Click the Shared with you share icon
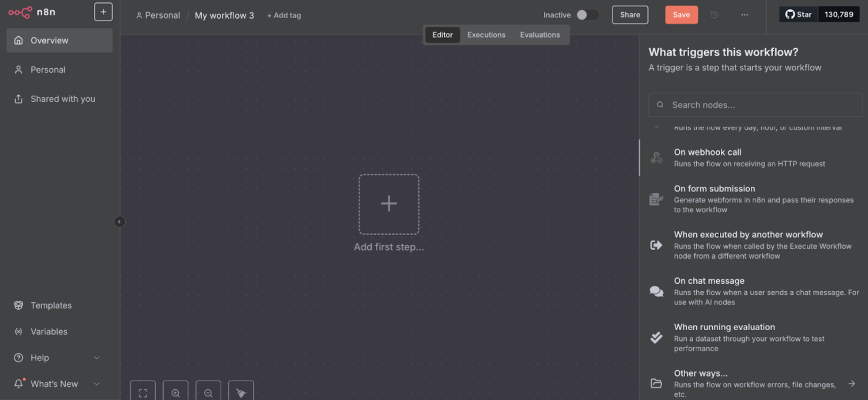 pyautogui.click(x=19, y=99)
